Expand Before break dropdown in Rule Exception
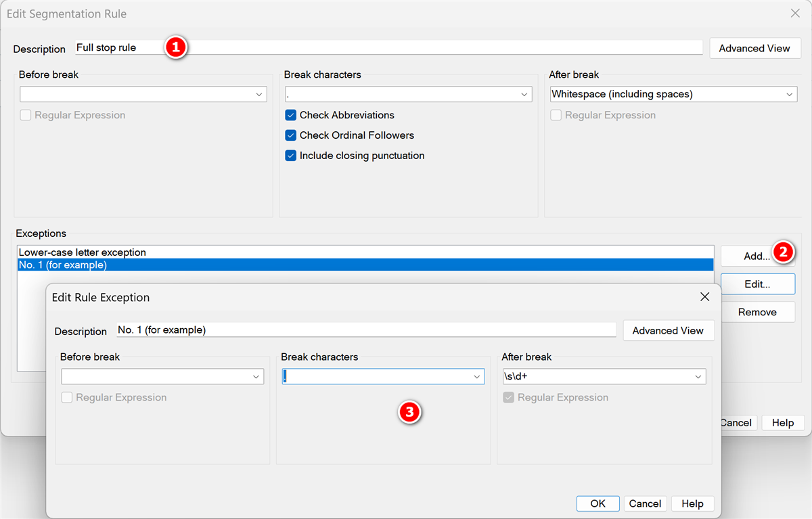The image size is (812, 519). point(256,377)
